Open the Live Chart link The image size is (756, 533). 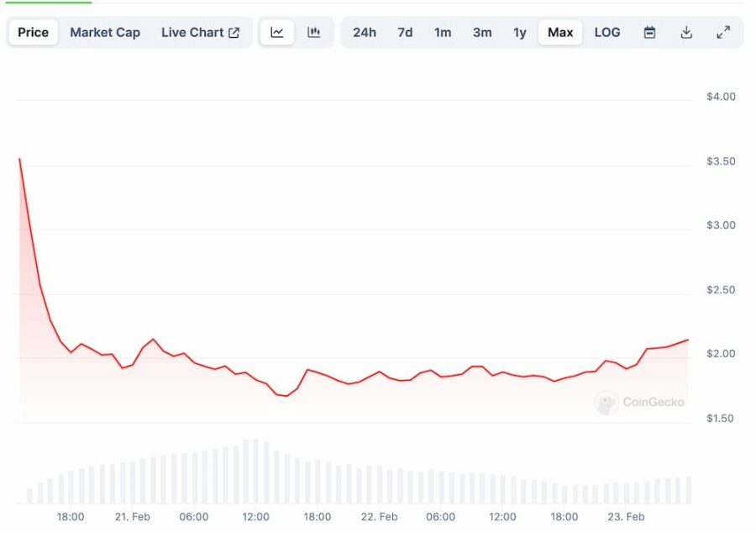(x=192, y=33)
